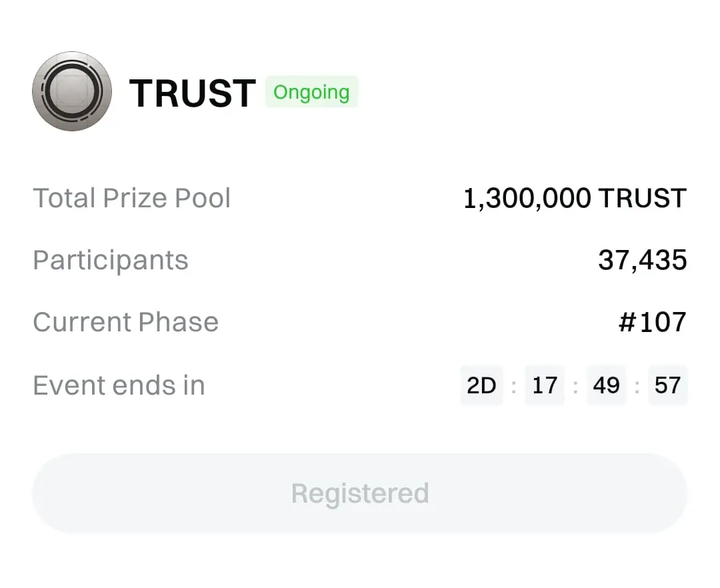Viewport: 720px width, 588px height.
Task: Click the 49 minutes countdown box
Action: click(606, 385)
